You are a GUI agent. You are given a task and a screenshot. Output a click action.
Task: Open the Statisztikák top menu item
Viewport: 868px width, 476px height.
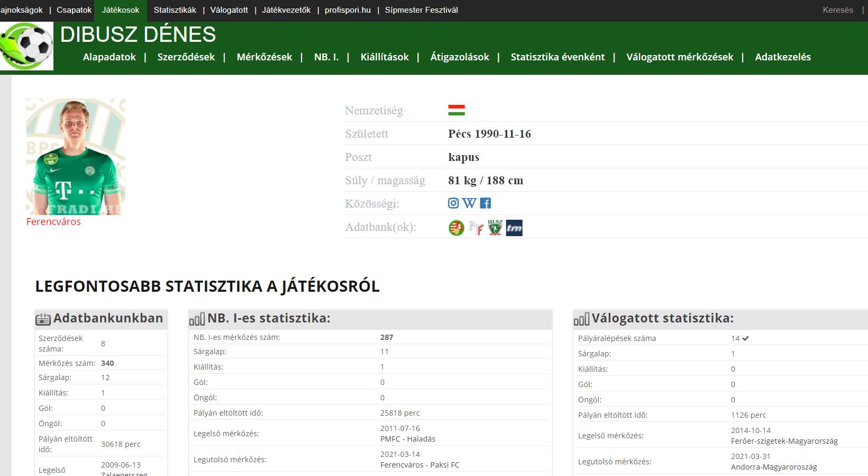click(x=175, y=10)
